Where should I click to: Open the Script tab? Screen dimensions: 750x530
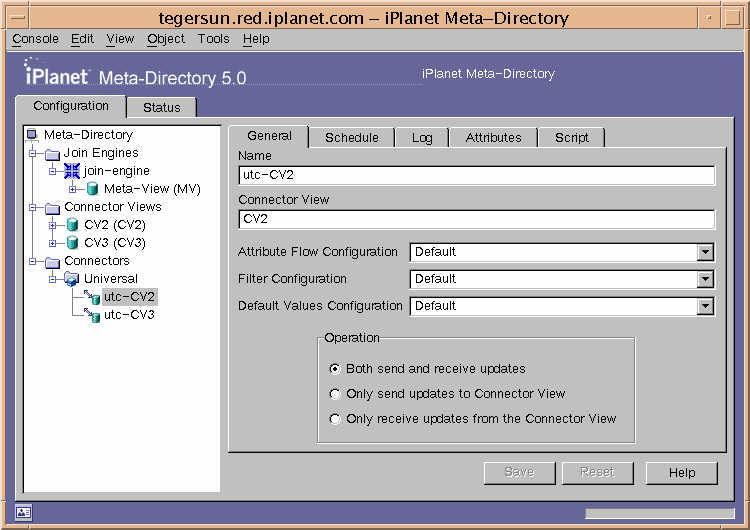(x=572, y=138)
